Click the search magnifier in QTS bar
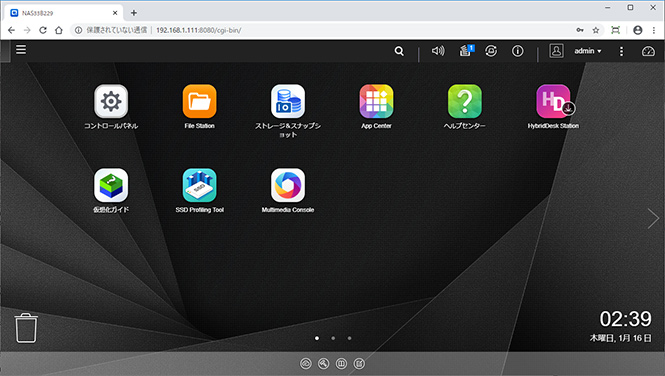 (399, 51)
